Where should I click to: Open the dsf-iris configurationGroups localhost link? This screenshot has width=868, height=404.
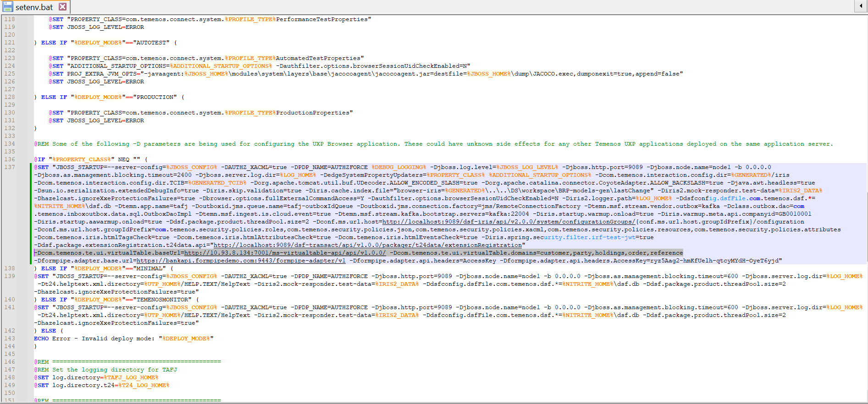(x=509, y=222)
